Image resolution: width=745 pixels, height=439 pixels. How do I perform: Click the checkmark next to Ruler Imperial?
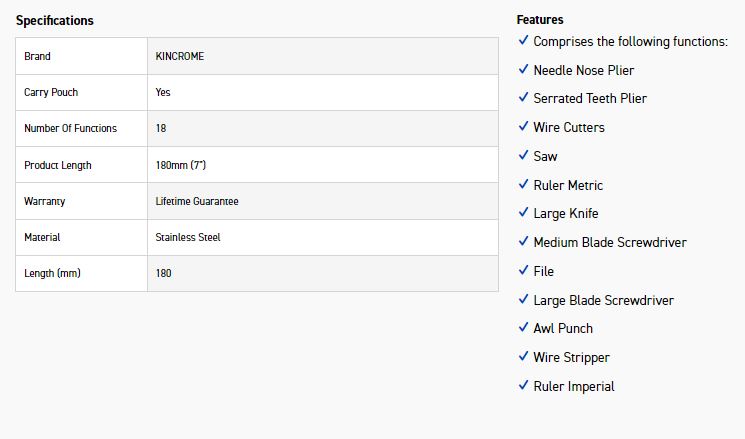pyautogui.click(x=523, y=385)
